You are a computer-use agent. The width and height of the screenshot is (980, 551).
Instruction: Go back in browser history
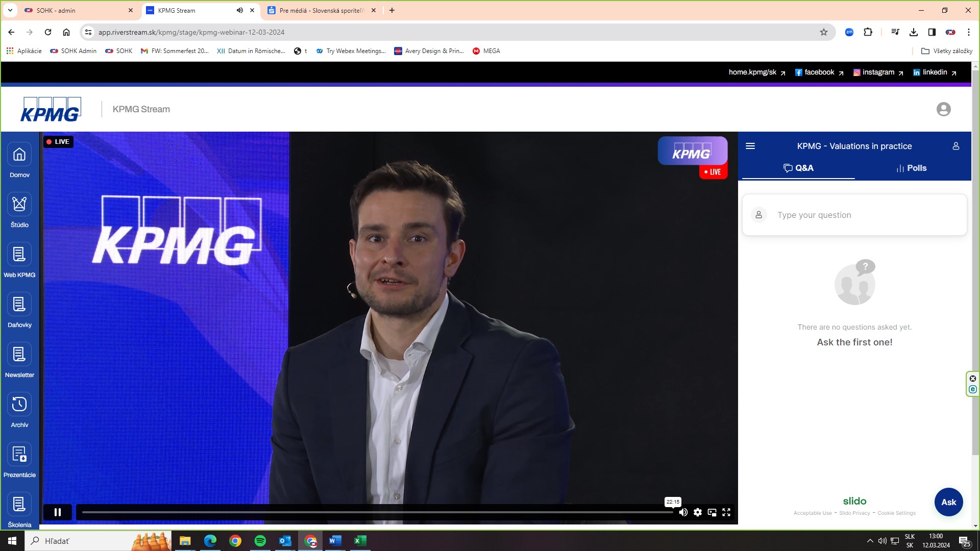tap(11, 32)
